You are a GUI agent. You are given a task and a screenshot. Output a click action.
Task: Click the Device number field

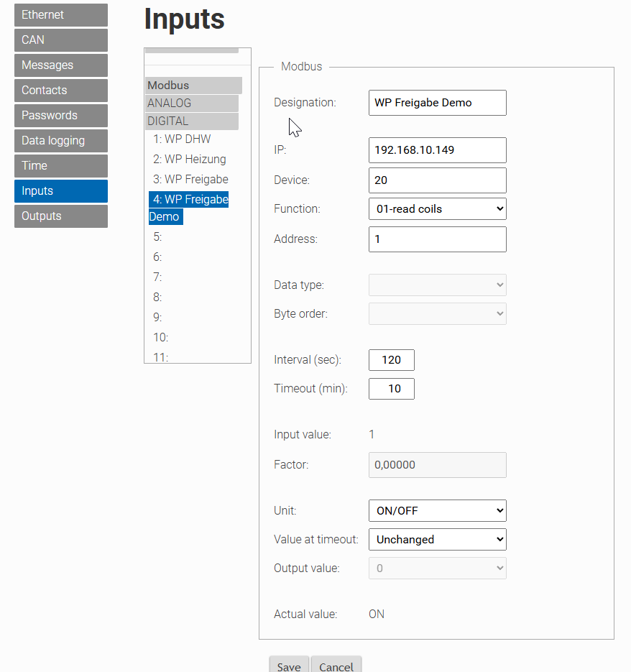coord(437,180)
